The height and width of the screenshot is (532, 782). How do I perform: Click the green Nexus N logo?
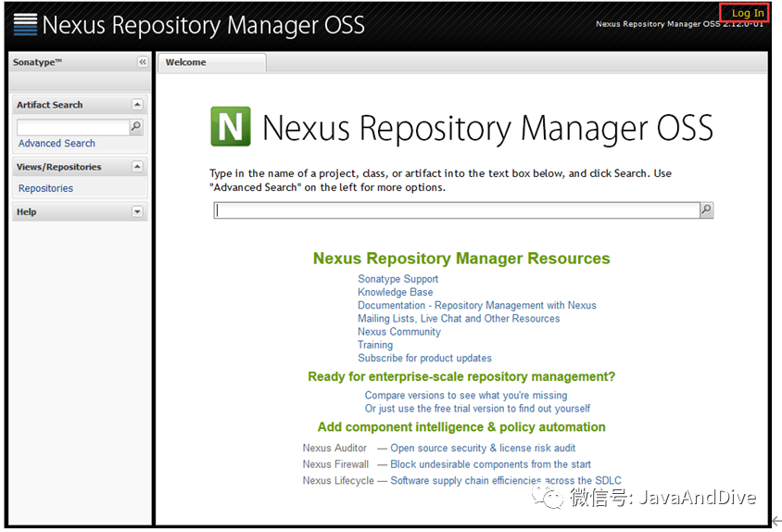pyautogui.click(x=231, y=126)
